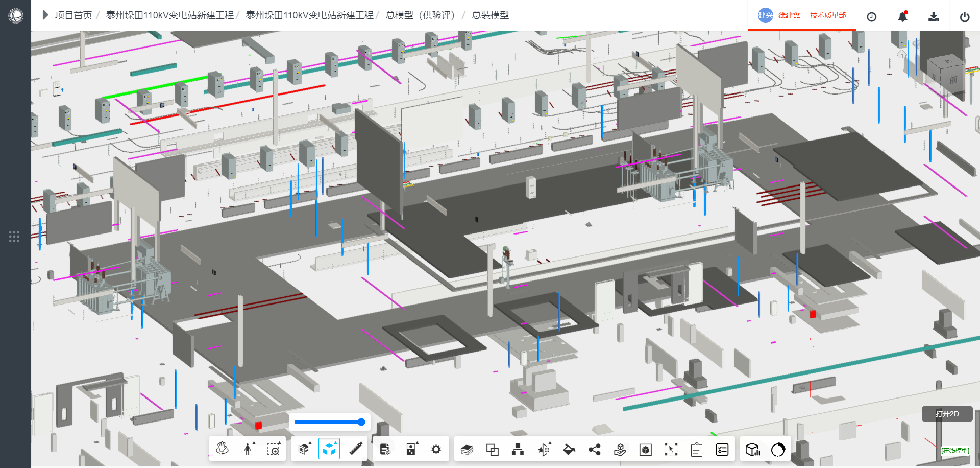Toggle the highlighted blue cube tool

[x=329, y=449]
